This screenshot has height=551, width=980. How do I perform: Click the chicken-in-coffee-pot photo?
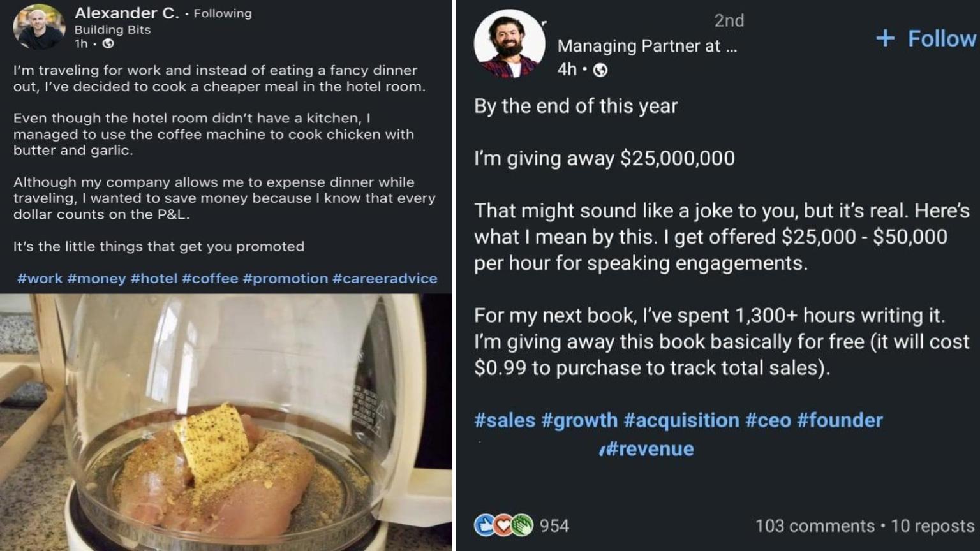tap(223, 421)
